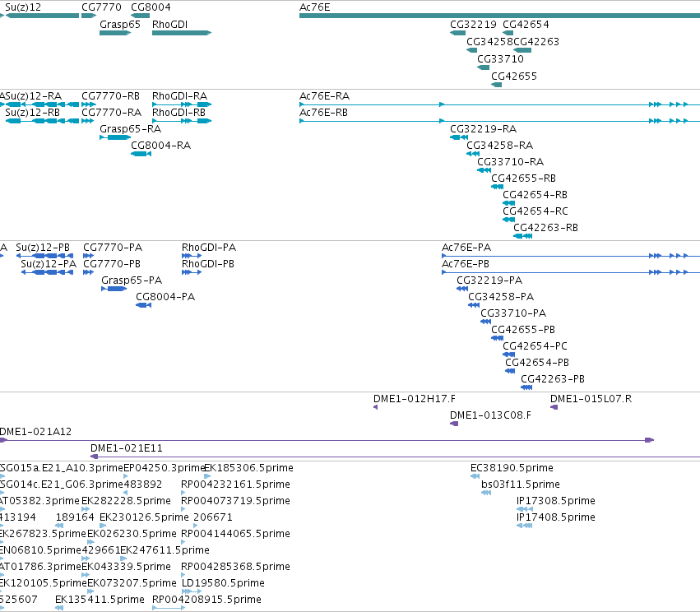Click the purple DME1-013C08.F arrow glyph
Screen dimensions: 700x612
coord(454,424)
